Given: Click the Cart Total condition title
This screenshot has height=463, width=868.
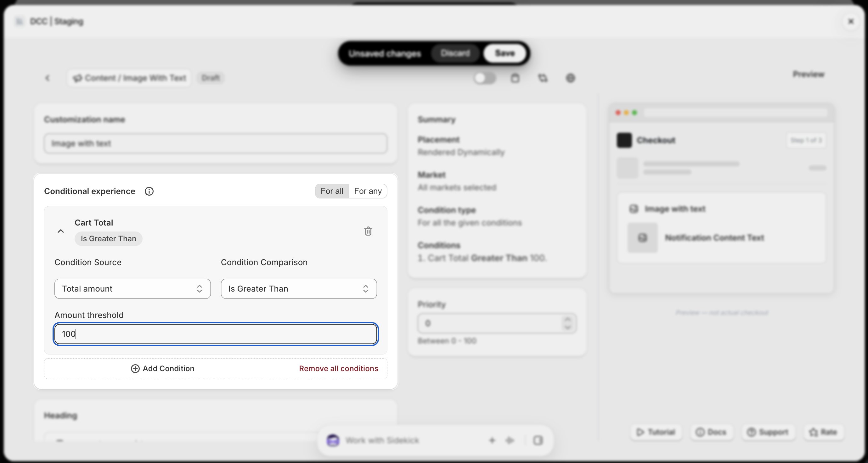Looking at the screenshot, I should (x=94, y=223).
